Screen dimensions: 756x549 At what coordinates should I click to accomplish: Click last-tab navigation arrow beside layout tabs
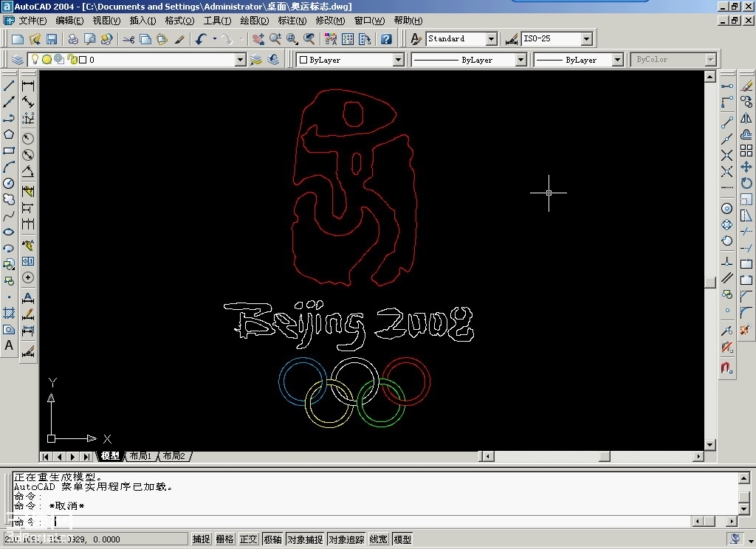click(87, 457)
